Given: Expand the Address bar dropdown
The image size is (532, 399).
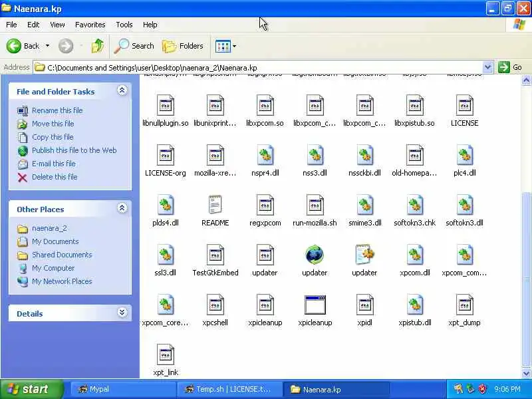Looking at the screenshot, I should point(487,67).
